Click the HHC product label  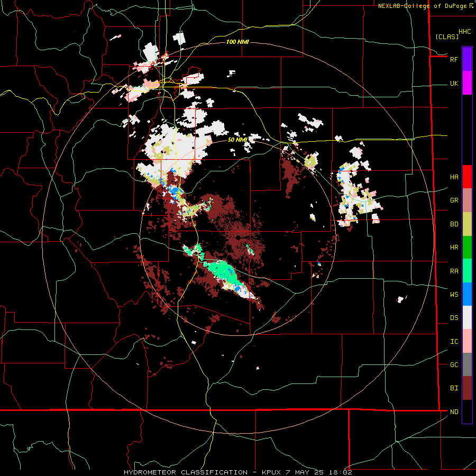point(465,32)
